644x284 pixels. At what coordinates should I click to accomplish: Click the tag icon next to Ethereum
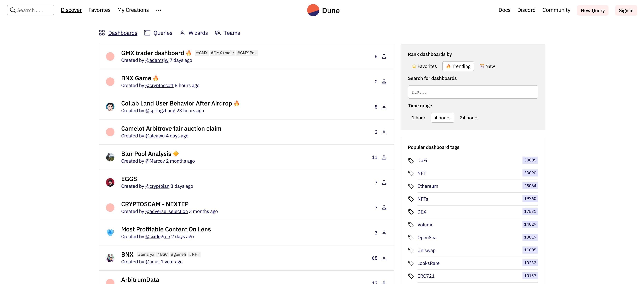click(411, 186)
